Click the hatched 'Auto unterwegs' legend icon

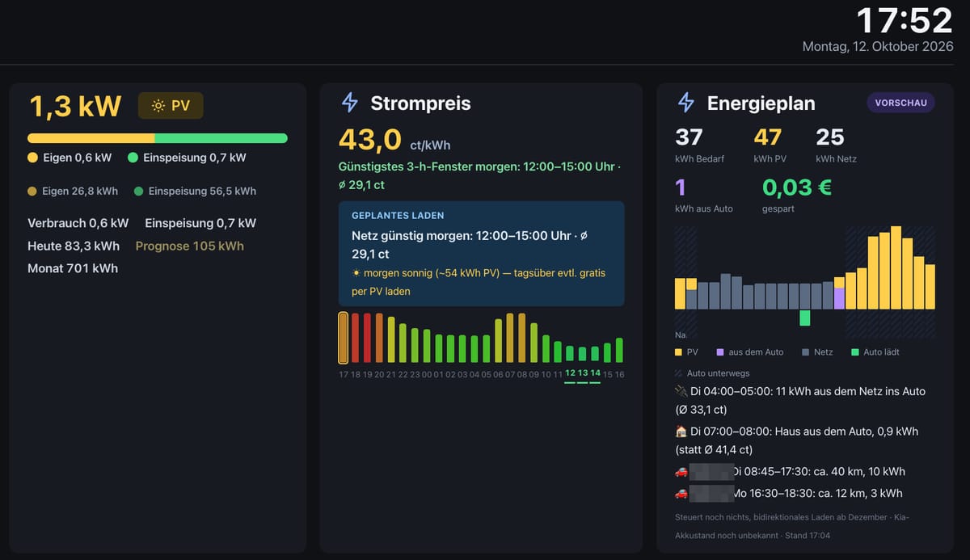point(678,373)
